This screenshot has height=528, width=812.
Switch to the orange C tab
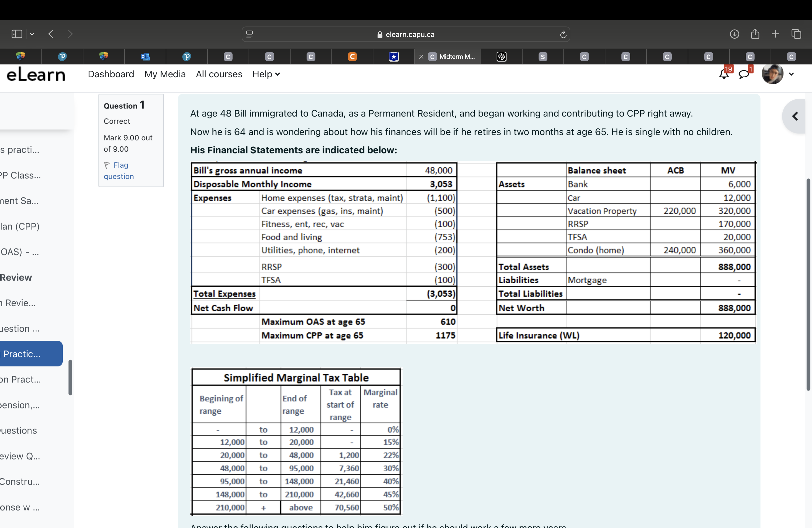pyautogui.click(x=352, y=57)
